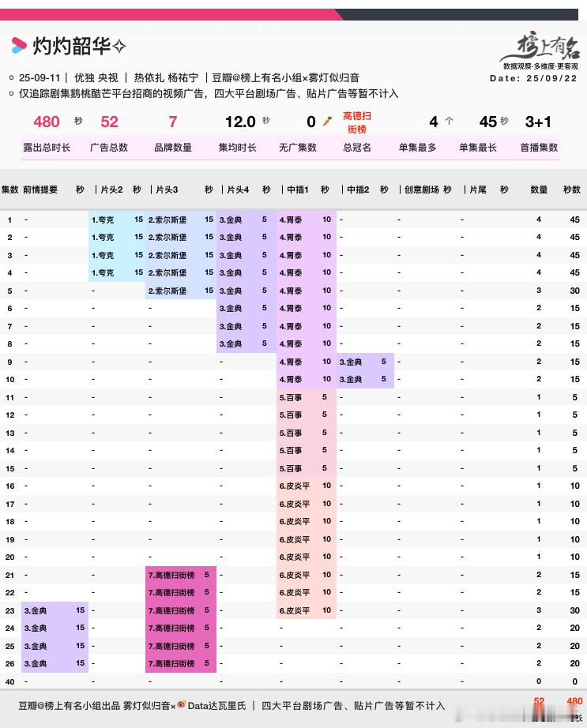Screen dimensions: 587x728
Task: Click the 创意剧场 column header
Action: point(421,190)
